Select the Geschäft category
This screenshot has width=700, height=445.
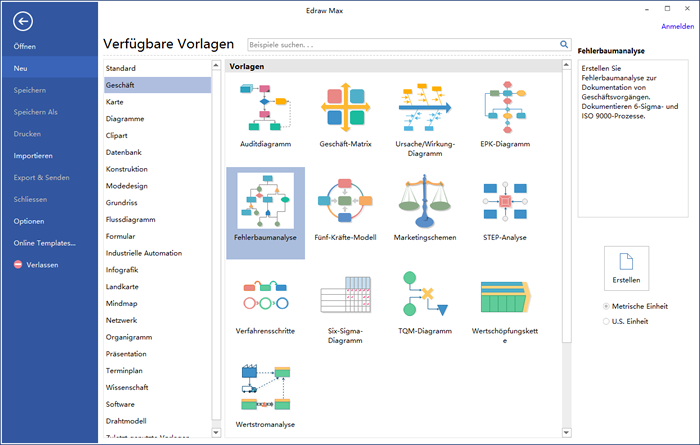coord(157,85)
